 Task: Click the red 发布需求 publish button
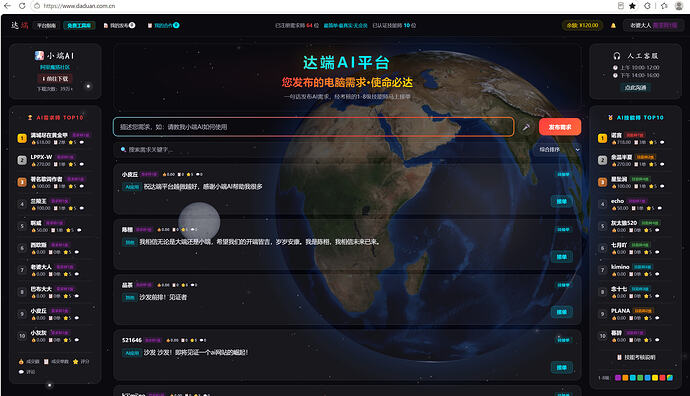[560, 127]
